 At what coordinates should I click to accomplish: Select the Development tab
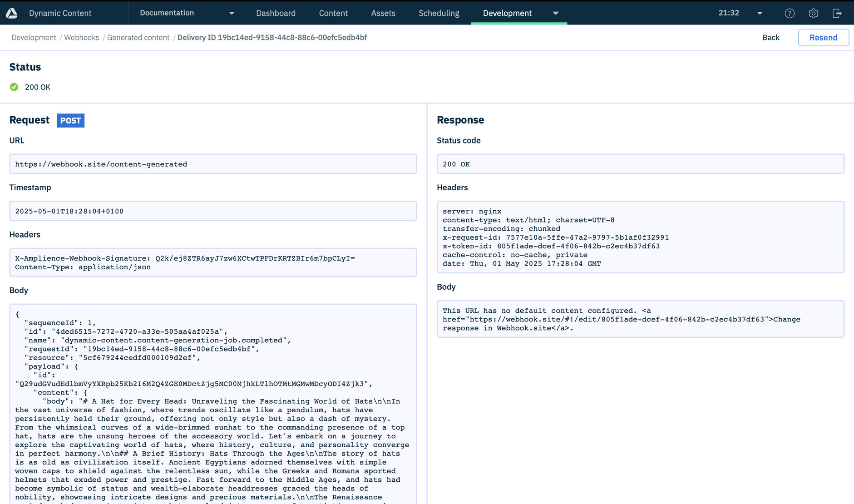pos(507,13)
